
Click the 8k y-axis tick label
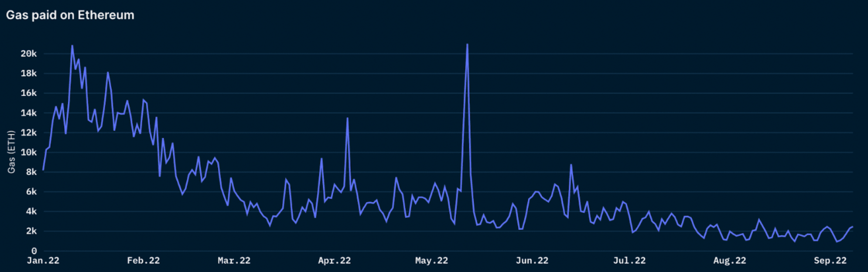tap(31, 172)
